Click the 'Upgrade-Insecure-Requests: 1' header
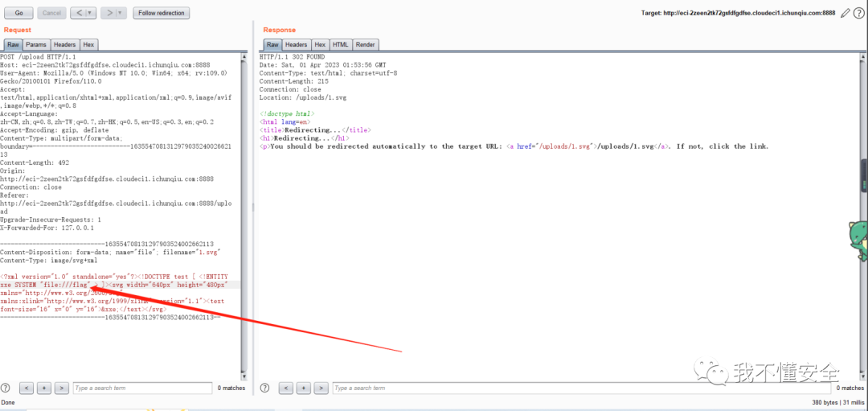 point(51,220)
